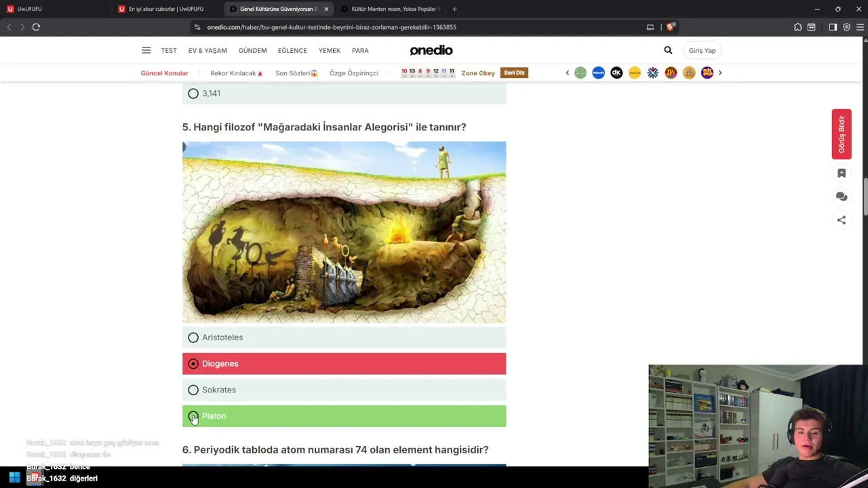Close the Genel Kültürüne Güveniyorsan tab
The width and height of the screenshot is (868, 488).
pyautogui.click(x=326, y=9)
